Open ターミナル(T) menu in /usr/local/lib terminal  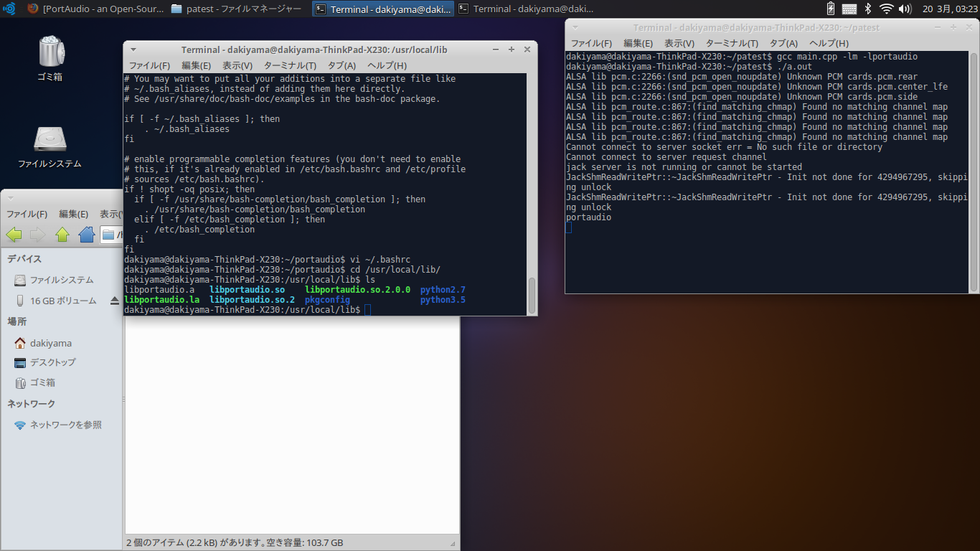click(x=290, y=65)
